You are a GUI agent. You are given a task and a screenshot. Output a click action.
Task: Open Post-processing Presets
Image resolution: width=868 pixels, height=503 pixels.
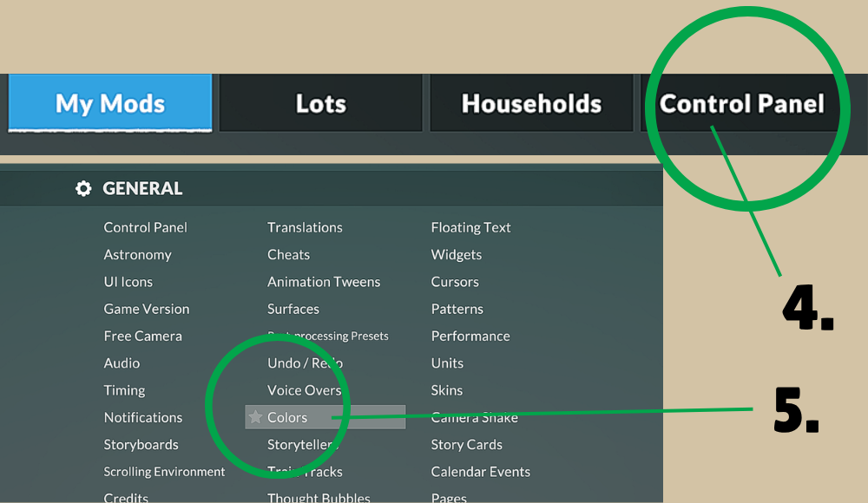pos(328,336)
